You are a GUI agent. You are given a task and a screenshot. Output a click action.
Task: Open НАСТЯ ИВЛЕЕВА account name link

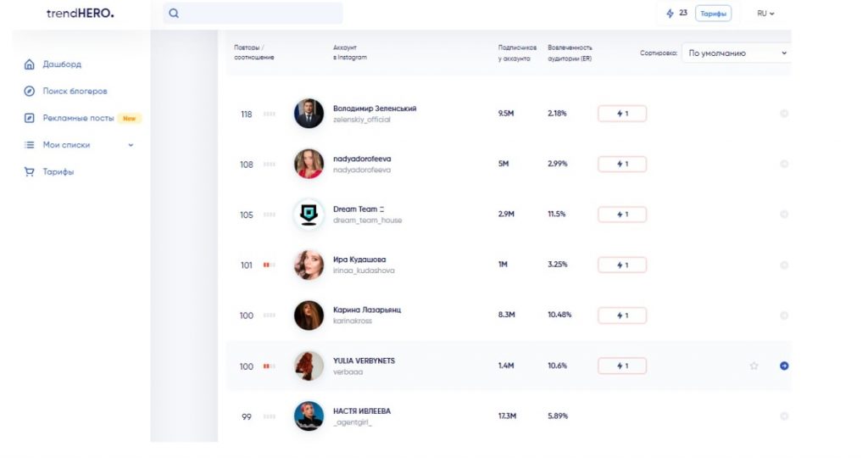point(362,411)
